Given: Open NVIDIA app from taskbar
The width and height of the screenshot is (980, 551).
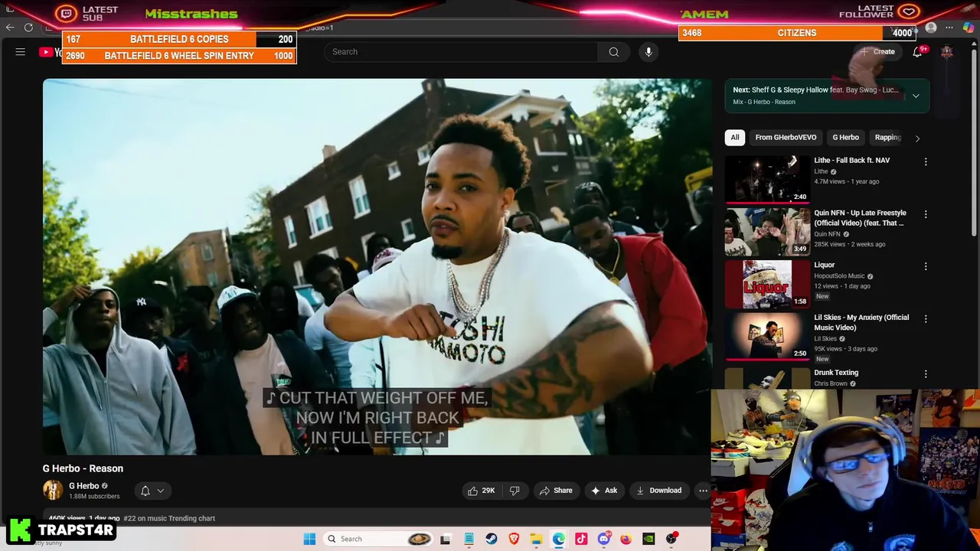Looking at the screenshot, I should [x=648, y=539].
